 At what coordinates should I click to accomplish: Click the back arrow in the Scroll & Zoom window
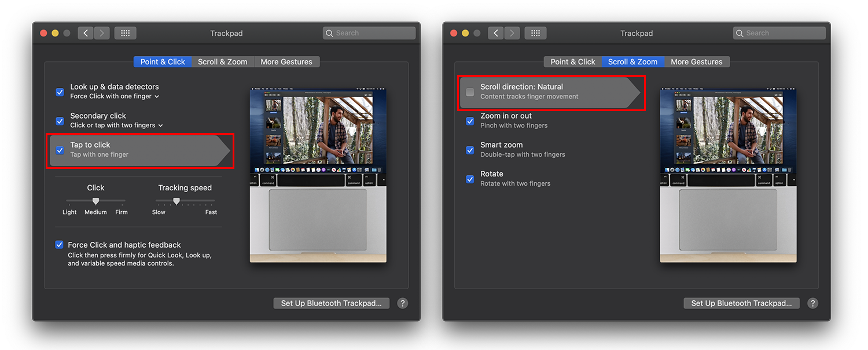click(x=496, y=33)
